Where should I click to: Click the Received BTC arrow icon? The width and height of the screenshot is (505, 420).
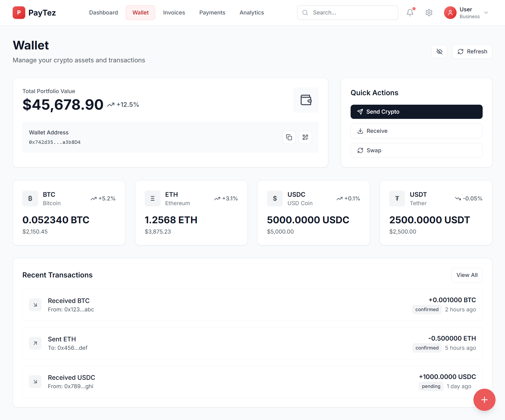click(35, 305)
